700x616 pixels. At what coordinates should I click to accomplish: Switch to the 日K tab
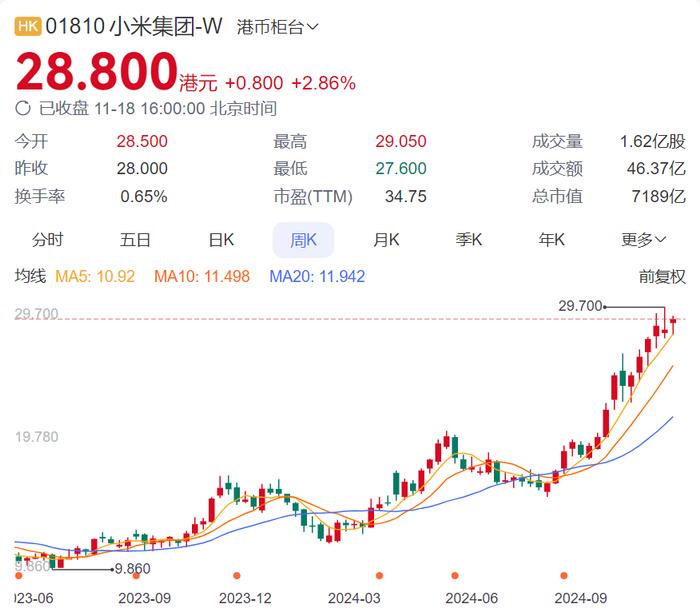coord(221,240)
